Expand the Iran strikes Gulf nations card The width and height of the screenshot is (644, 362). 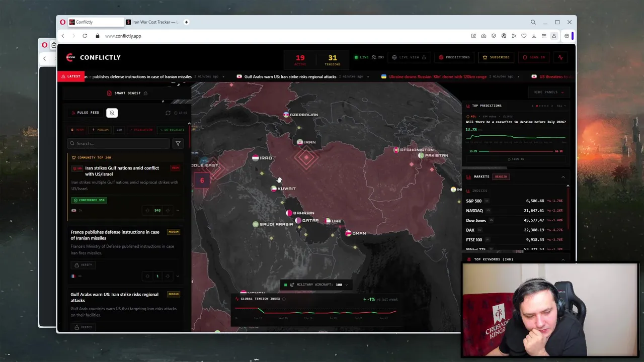pyautogui.click(x=178, y=211)
